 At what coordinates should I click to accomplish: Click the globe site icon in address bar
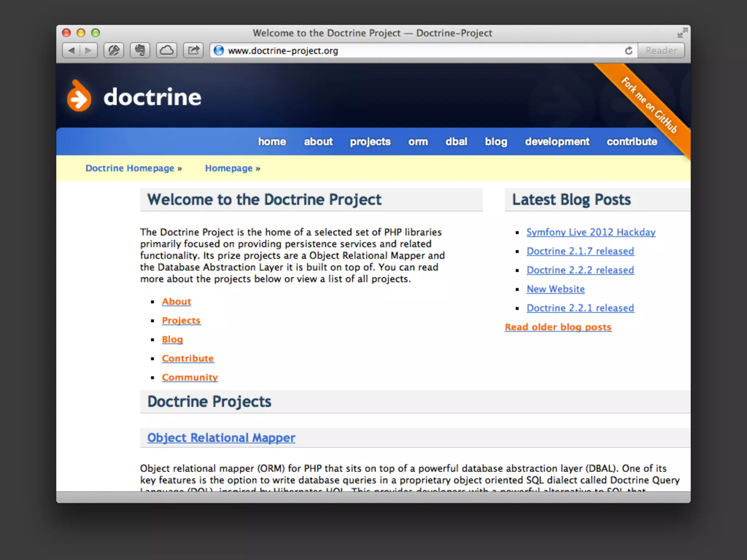tap(219, 51)
